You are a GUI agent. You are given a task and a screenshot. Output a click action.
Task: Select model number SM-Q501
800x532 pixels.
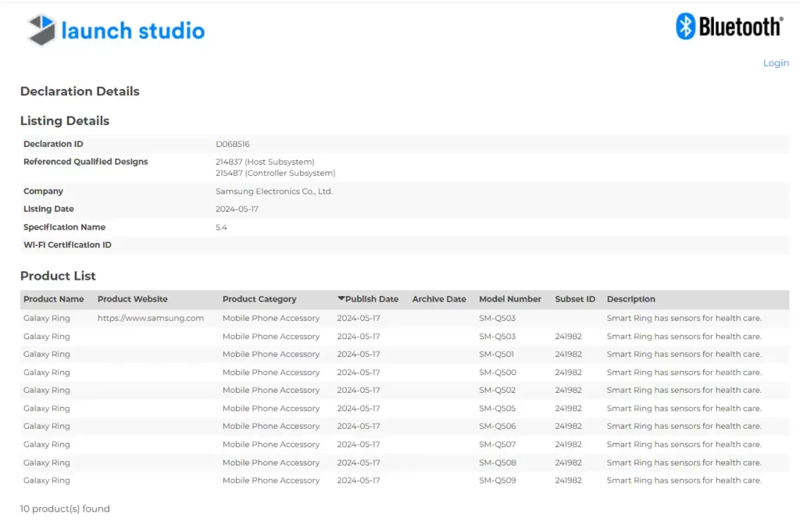coord(496,354)
